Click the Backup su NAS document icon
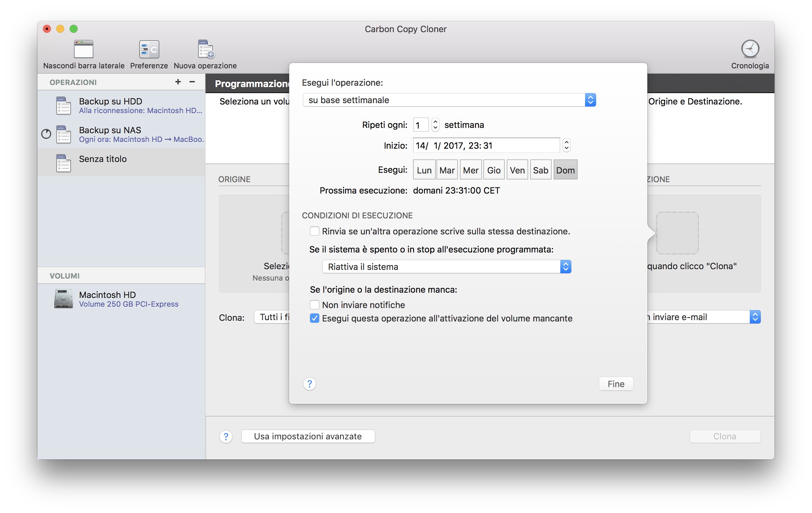This screenshot has height=513, width=812. coord(63,134)
